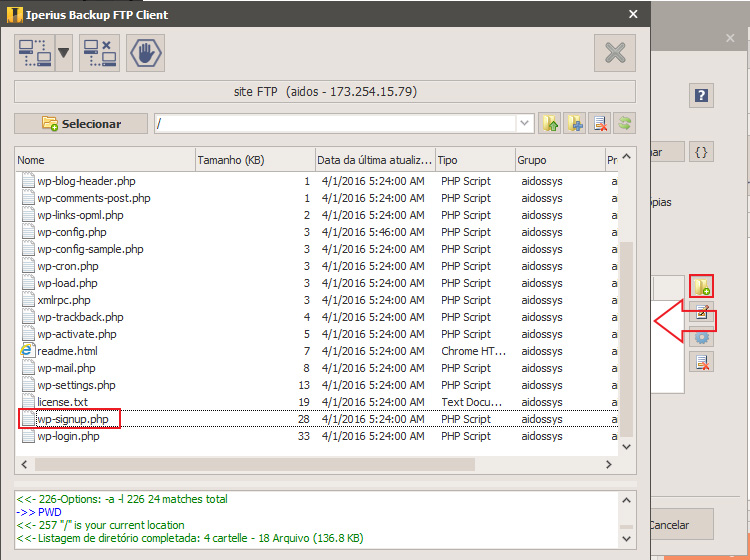Open the connect button dropdown arrow
The height and width of the screenshot is (560, 750).
[x=64, y=53]
